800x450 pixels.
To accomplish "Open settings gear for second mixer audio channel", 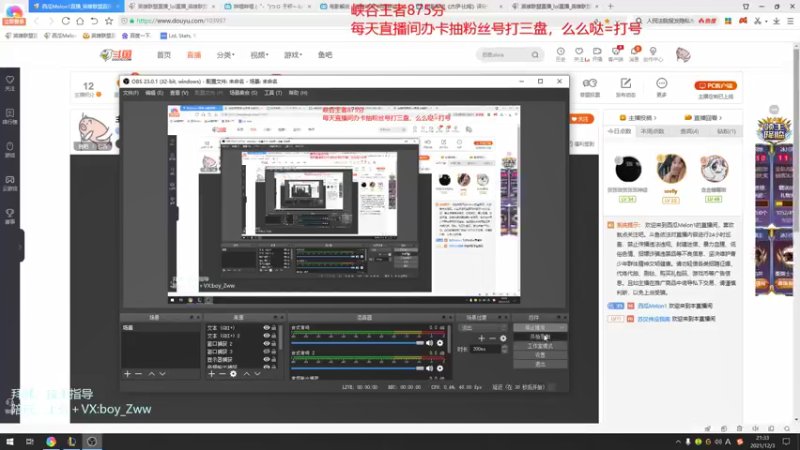I will pyautogui.click(x=440, y=368).
